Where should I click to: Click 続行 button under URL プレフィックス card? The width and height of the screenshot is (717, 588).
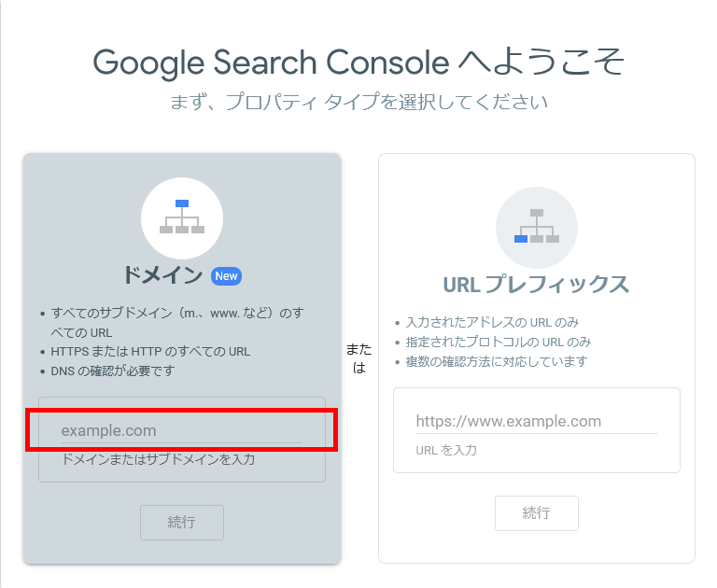[537, 513]
